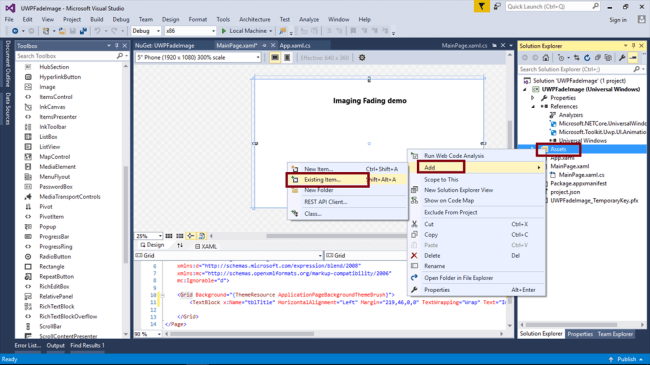
Task: Click the Save All toolbar icon
Action: pos(83,31)
